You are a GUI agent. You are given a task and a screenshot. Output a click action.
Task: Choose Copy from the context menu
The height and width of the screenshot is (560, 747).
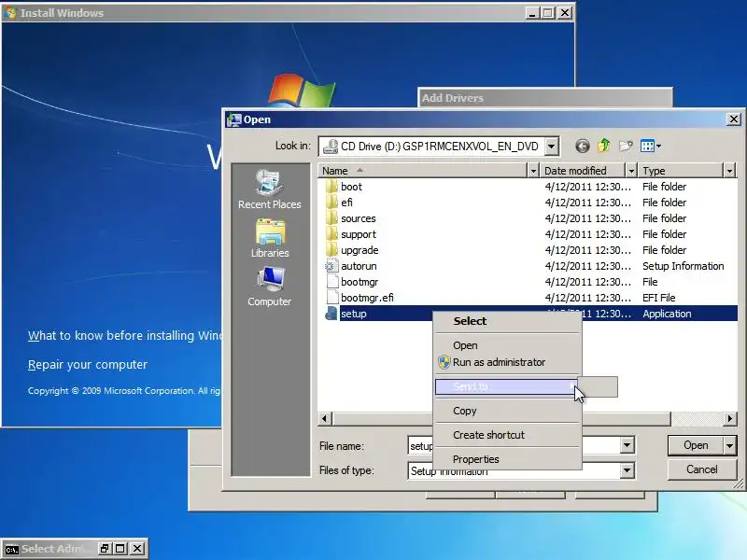pos(507,411)
